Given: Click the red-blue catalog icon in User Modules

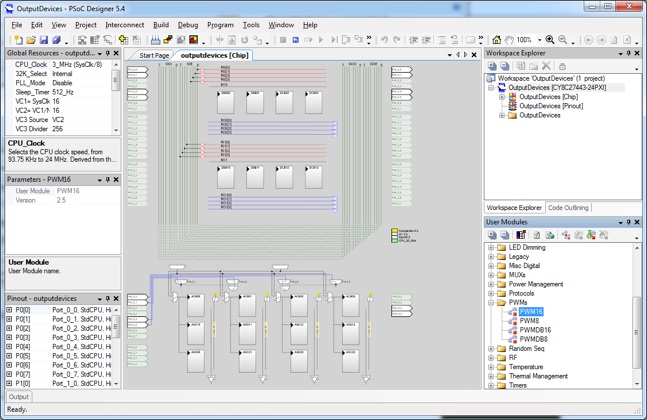Looking at the screenshot, I should click(521, 235).
